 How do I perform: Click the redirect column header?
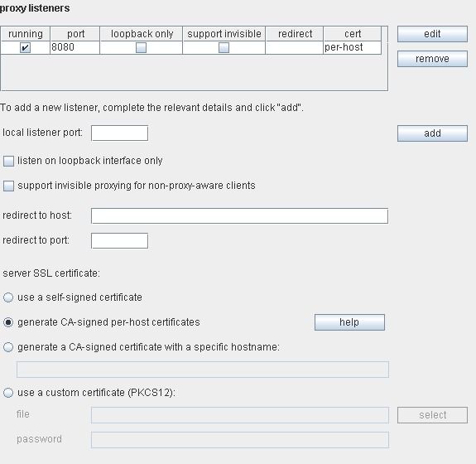pos(295,34)
